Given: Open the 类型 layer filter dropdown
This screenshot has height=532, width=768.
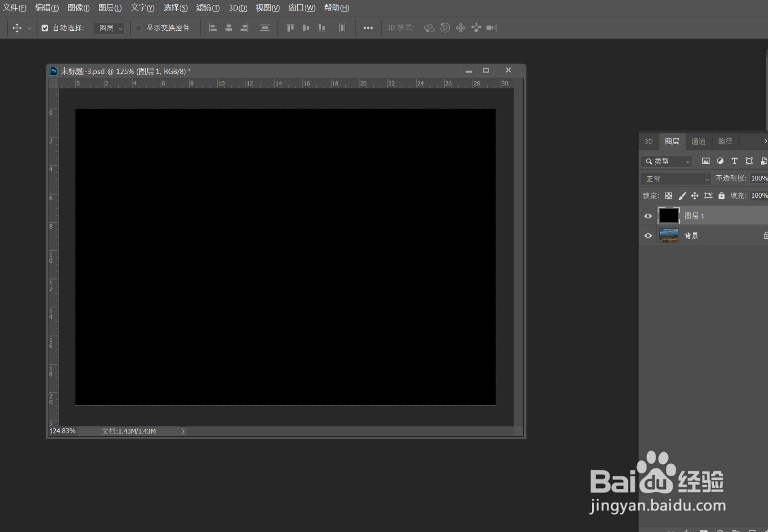Looking at the screenshot, I should coord(667,161).
